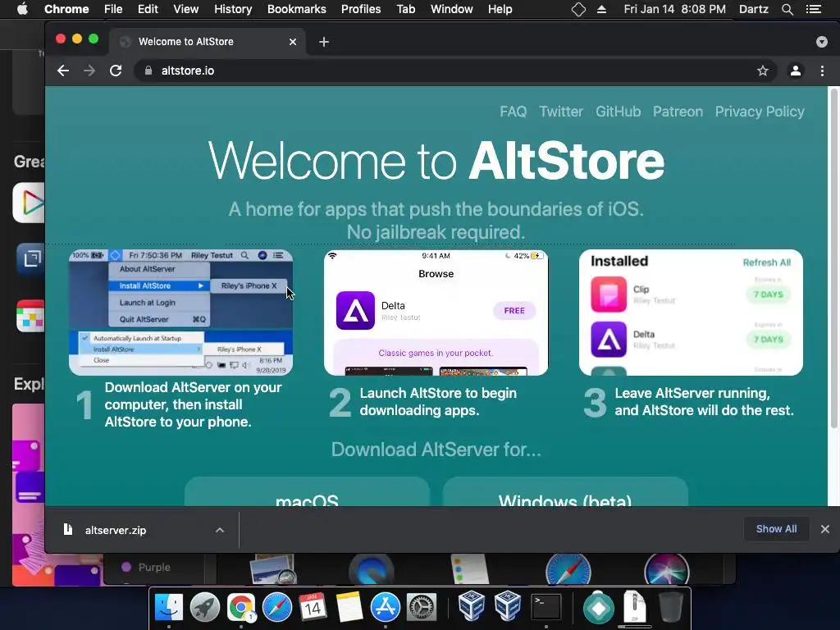Open Calendar from the Dock
840x630 pixels.
(x=313, y=608)
